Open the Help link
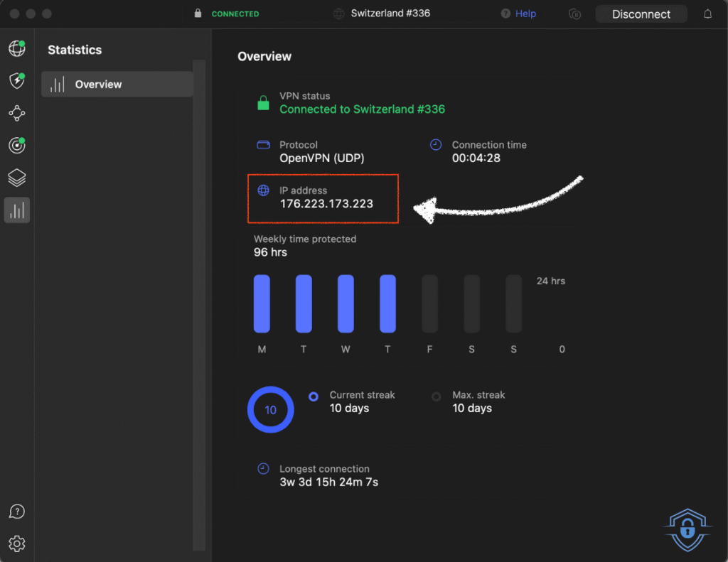 click(x=525, y=13)
